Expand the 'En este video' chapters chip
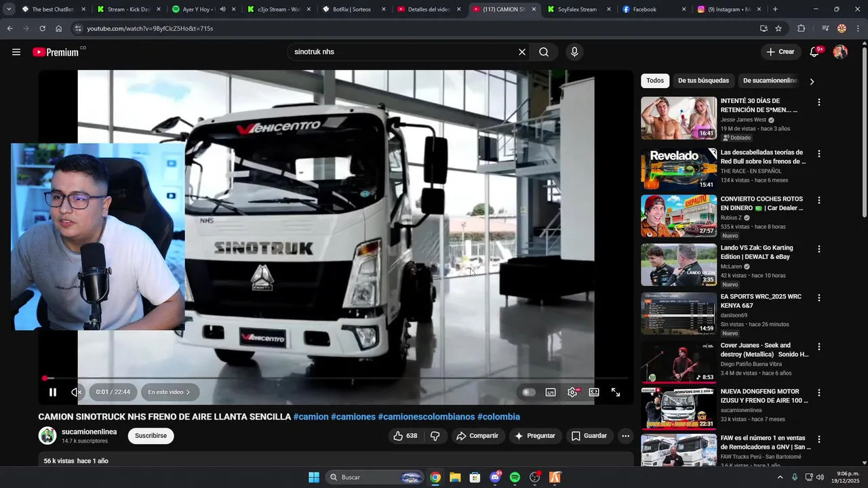The height and width of the screenshot is (488, 868). [169, 392]
